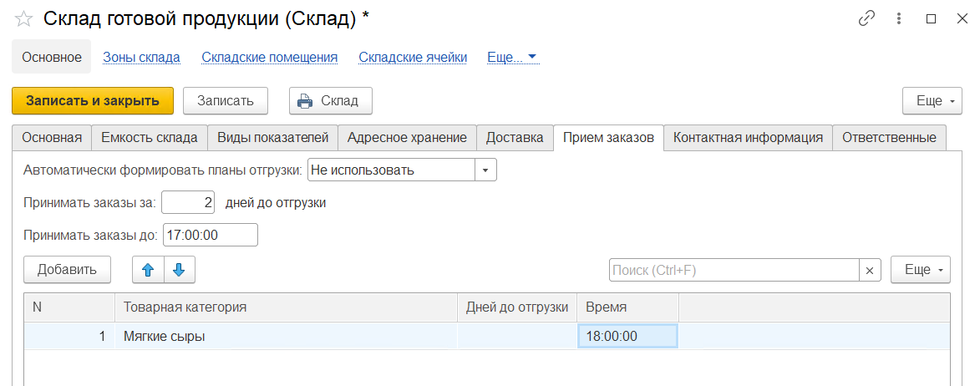
Task: Clear search field with X icon
Action: pos(871,271)
